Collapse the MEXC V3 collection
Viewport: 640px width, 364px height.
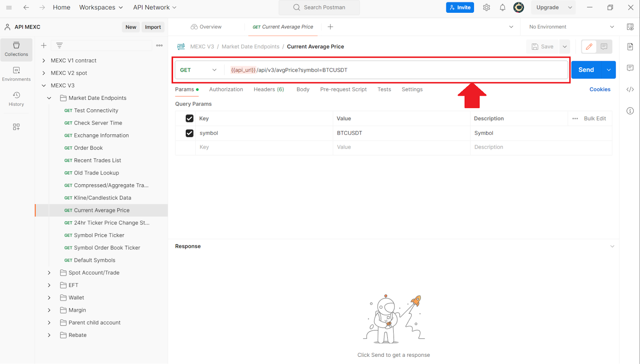[x=44, y=86]
